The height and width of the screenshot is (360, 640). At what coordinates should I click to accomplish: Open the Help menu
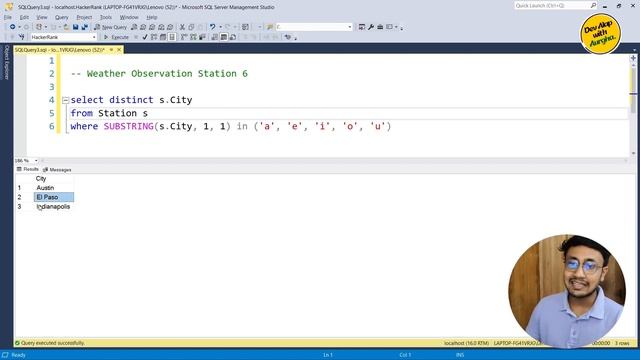[152, 17]
